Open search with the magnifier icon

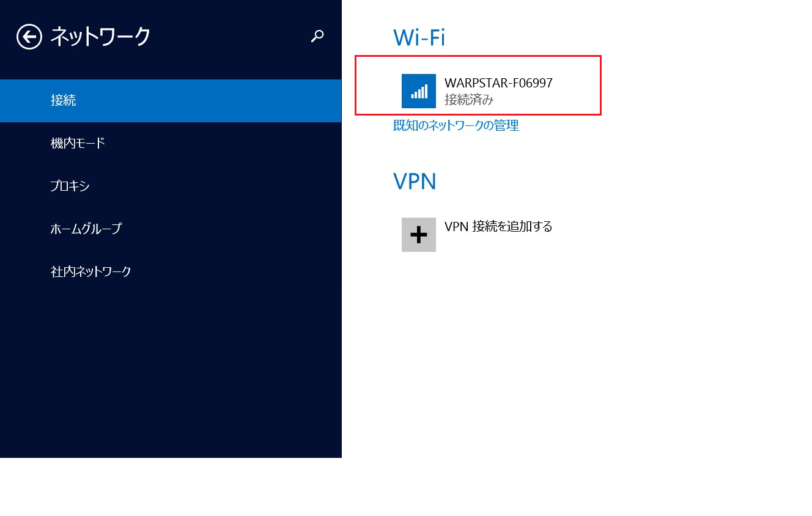(x=317, y=36)
